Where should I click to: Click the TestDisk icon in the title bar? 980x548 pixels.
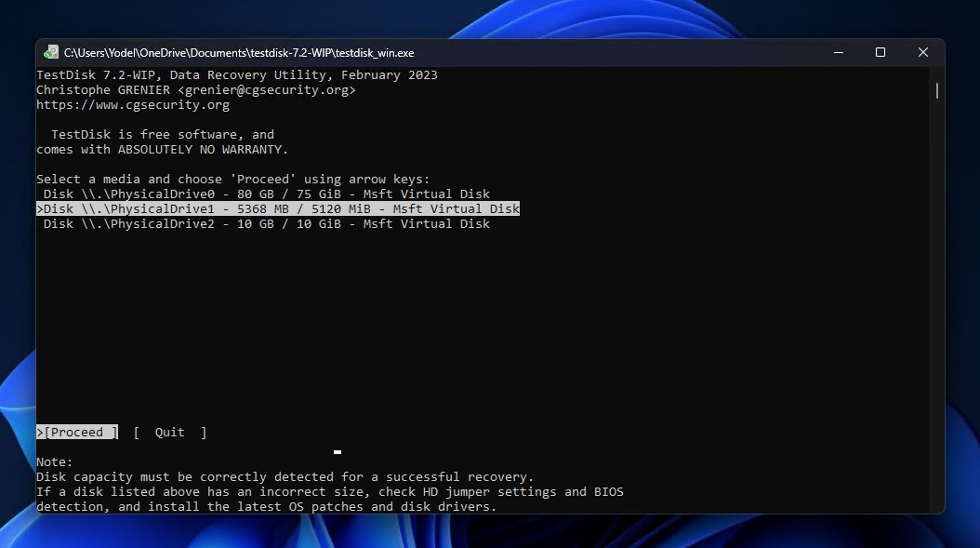[x=51, y=53]
